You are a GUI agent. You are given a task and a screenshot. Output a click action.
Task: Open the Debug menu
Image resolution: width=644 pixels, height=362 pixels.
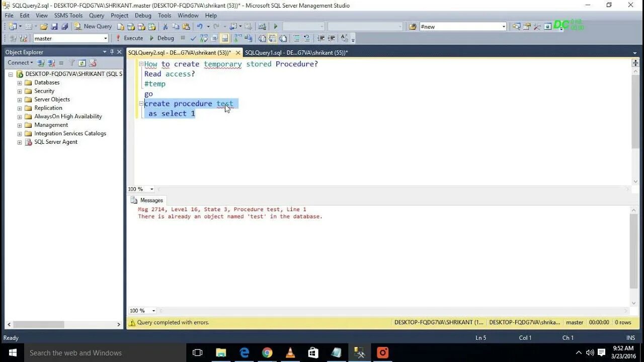(143, 16)
